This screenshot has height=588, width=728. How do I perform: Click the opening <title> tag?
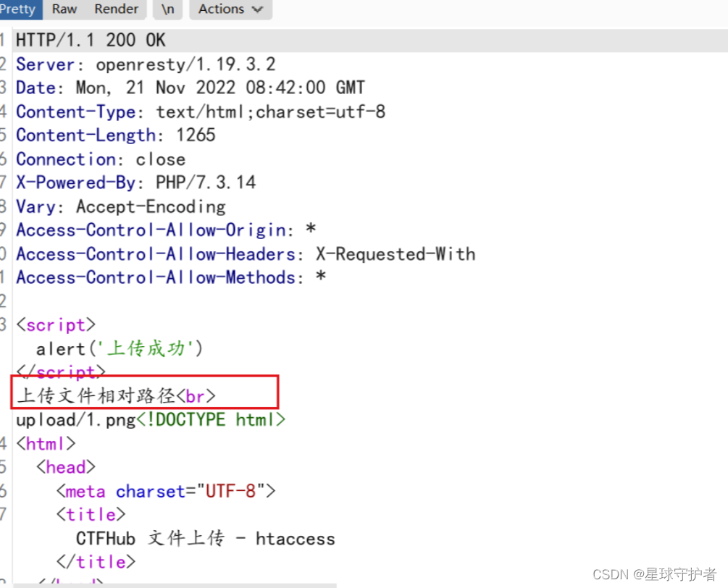coord(91,515)
